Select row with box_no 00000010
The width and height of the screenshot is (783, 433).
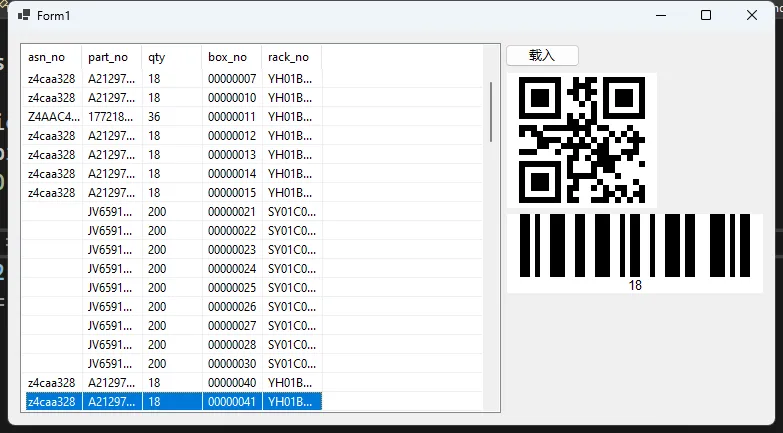pos(172,98)
